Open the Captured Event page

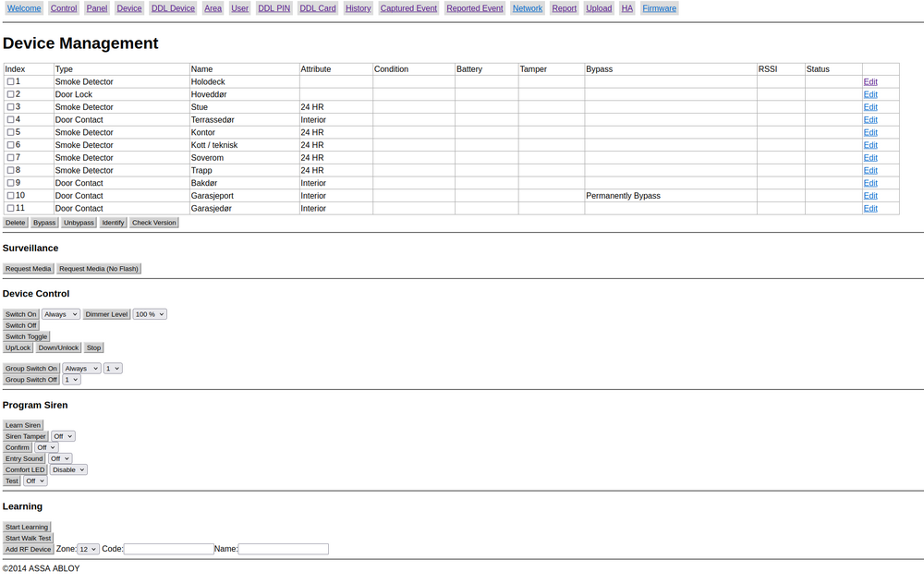[408, 8]
